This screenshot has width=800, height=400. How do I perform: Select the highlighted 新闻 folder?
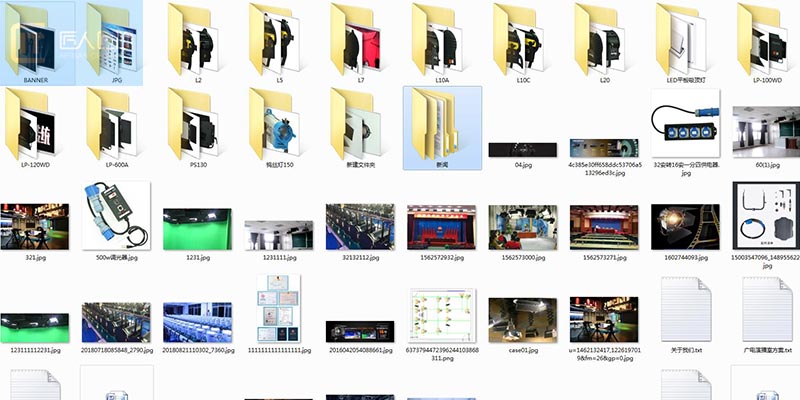tap(442, 128)
